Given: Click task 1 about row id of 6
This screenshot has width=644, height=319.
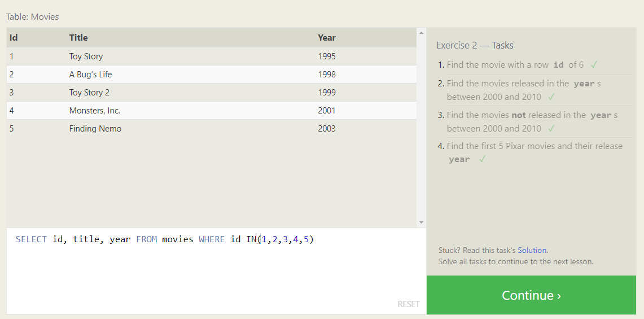Looking at the screenshot, I should pyautogui.click(x=515, y=65).
